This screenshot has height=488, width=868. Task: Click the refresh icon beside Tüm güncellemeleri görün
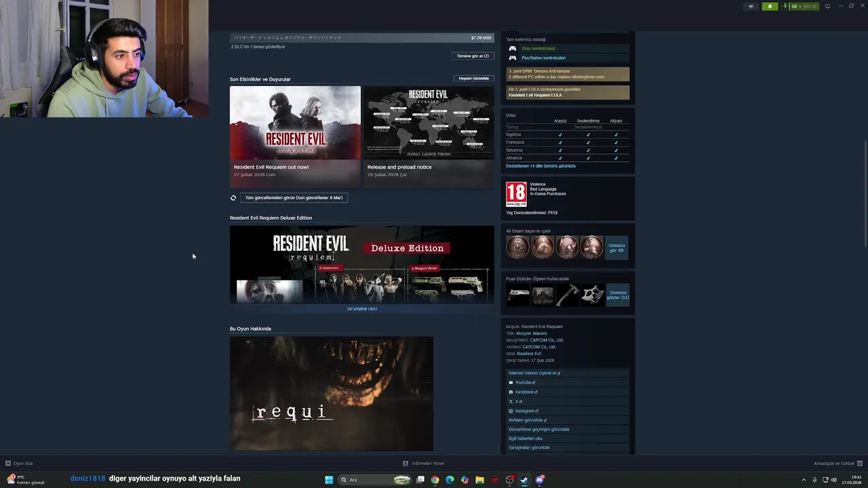pos(233,198)
